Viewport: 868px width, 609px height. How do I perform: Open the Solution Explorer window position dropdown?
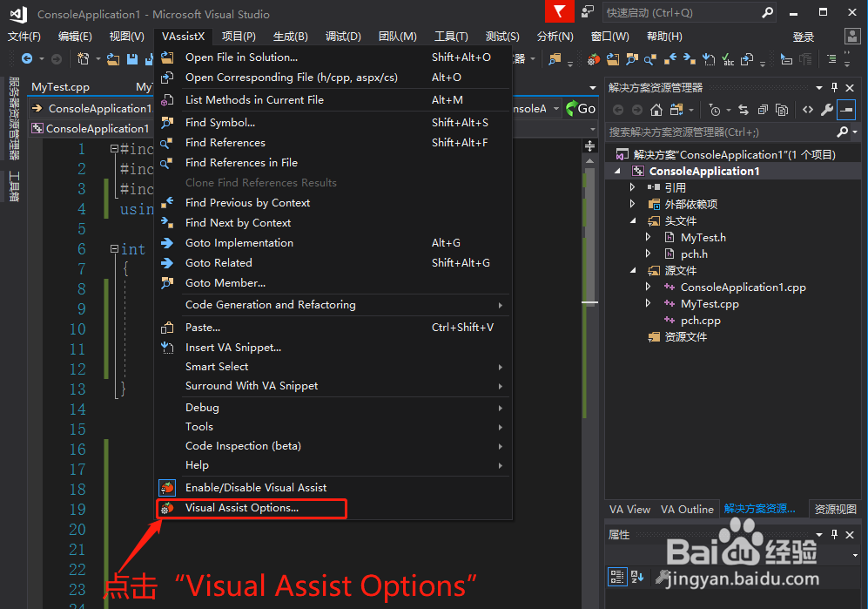(819, 87)
